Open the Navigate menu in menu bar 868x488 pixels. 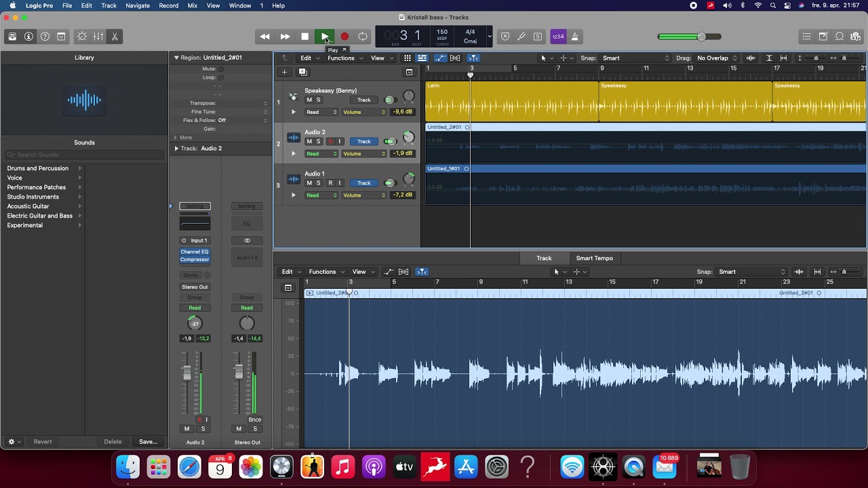[138, 5]
